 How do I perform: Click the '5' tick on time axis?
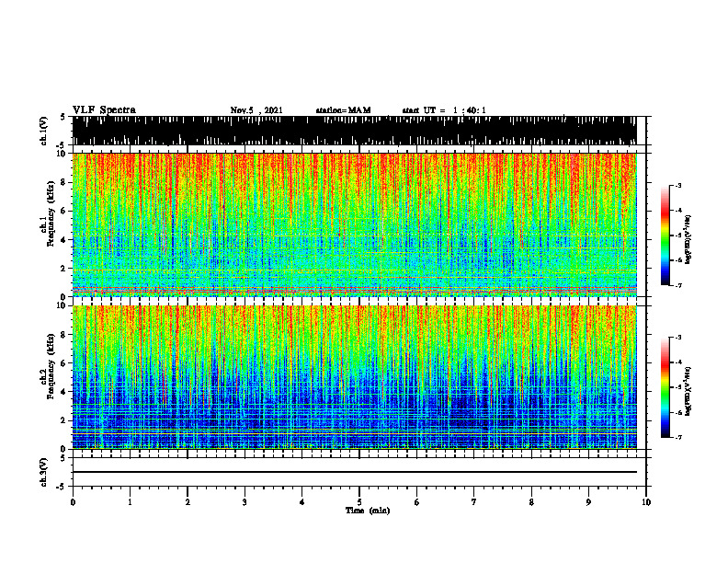pos(359,502)
